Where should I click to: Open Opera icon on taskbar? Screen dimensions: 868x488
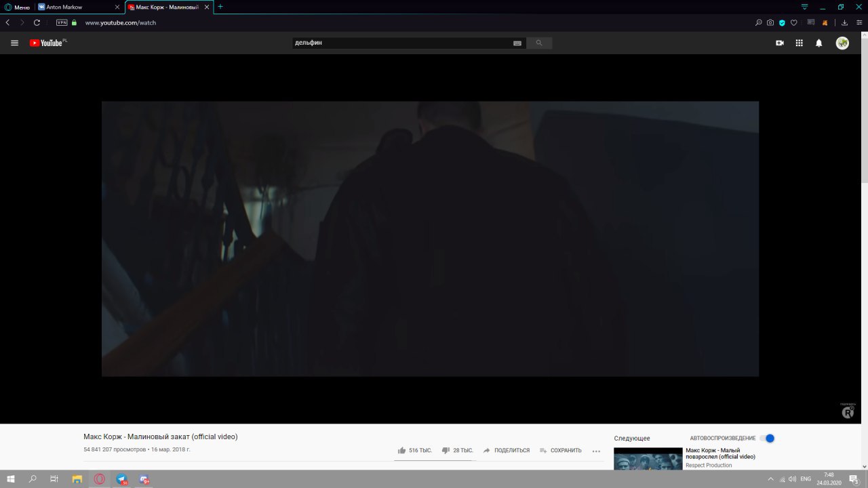tap(100, 479)
